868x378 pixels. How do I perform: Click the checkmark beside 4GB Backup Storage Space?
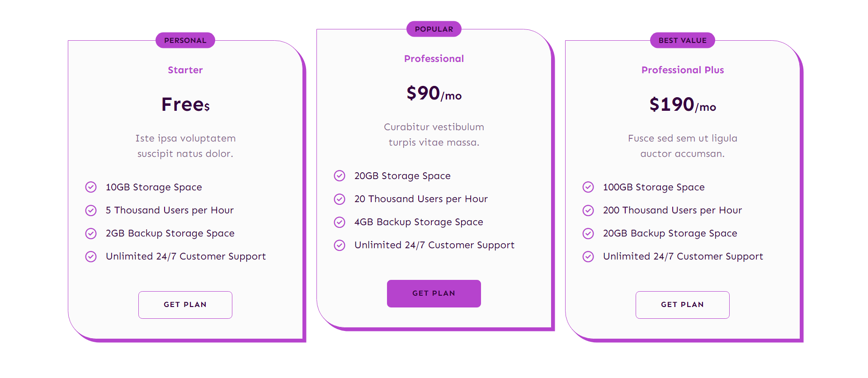(340, 222)
